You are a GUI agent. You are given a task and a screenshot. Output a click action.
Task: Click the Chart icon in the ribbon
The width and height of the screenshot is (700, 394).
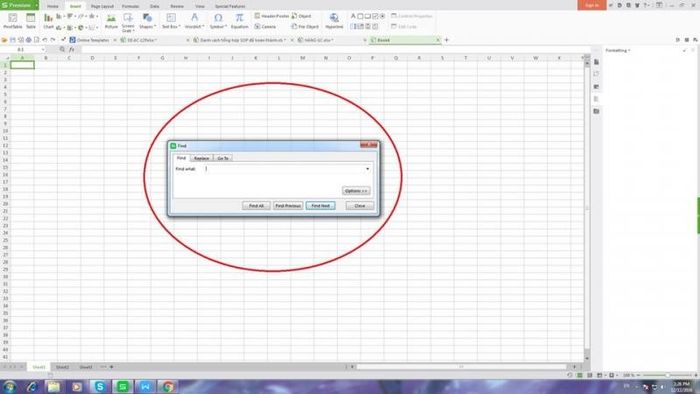point(48,21)
